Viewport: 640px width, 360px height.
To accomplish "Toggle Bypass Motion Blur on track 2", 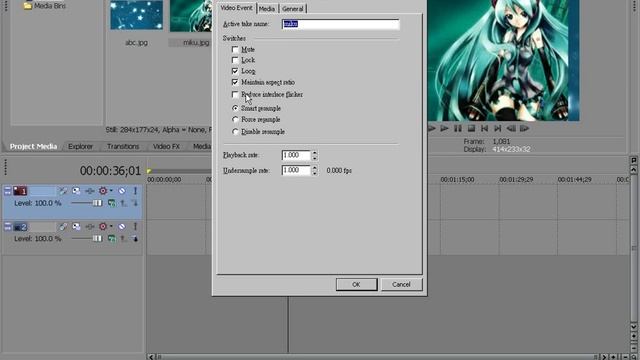I will click(62, 226).
